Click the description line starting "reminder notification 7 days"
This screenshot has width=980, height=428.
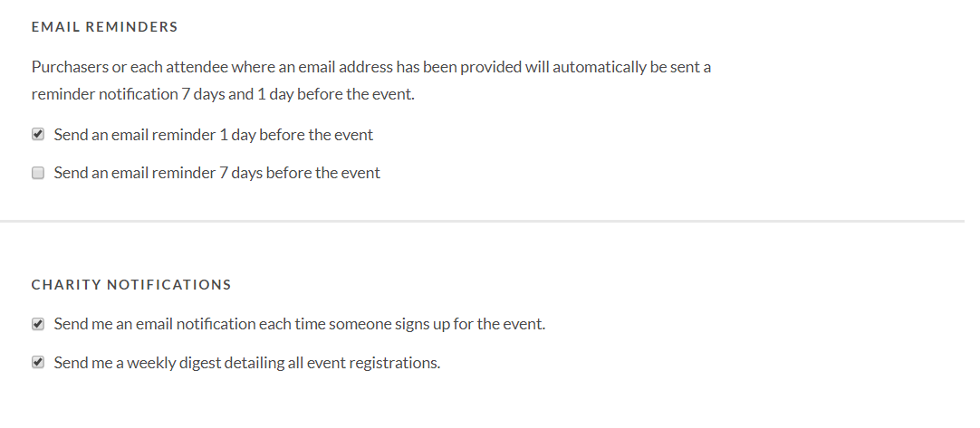[x=222, y=94]
